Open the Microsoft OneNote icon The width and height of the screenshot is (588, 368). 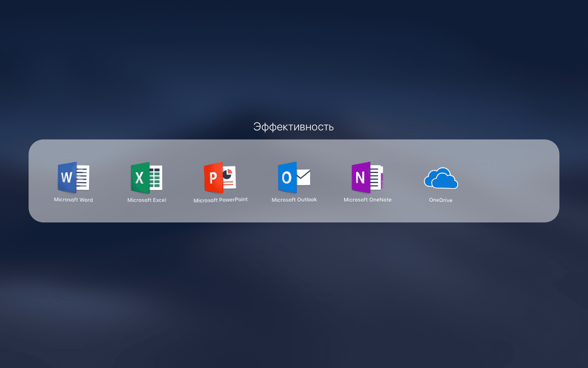click(x=367, y=177)
